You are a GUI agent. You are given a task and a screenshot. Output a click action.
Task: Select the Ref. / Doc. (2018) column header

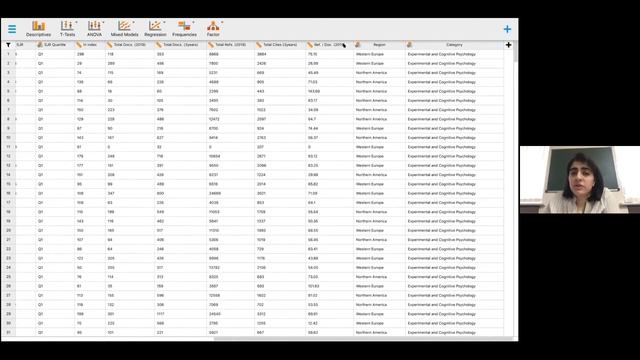(x=329, y=45)
